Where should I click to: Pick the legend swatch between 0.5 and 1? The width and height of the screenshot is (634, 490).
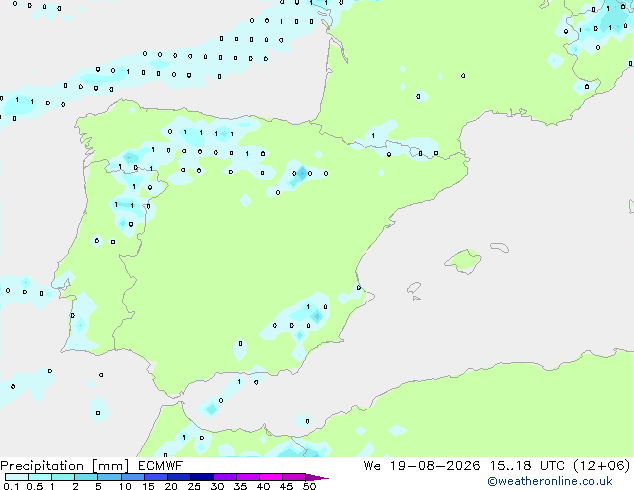click(x=40, y=477)
